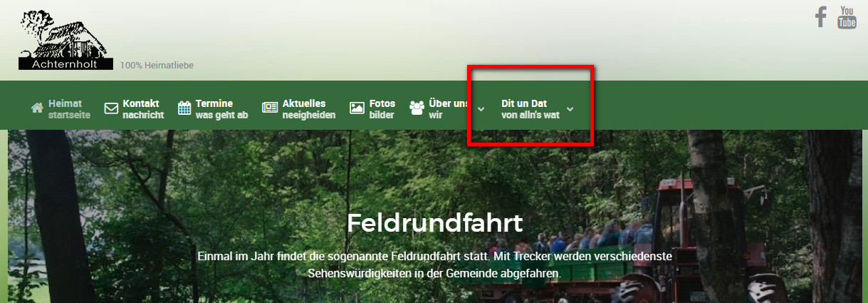The height and width of the screenshot is (303, 868).
Task: Click the 100% Heimatliebe tagline
Action: point(157,66)
